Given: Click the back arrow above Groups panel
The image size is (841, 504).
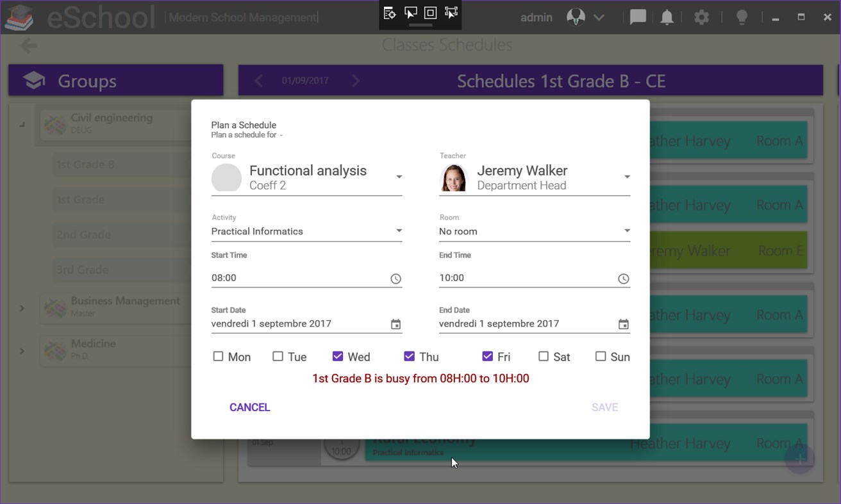Looking at the screenshot, I should point(28,45).
